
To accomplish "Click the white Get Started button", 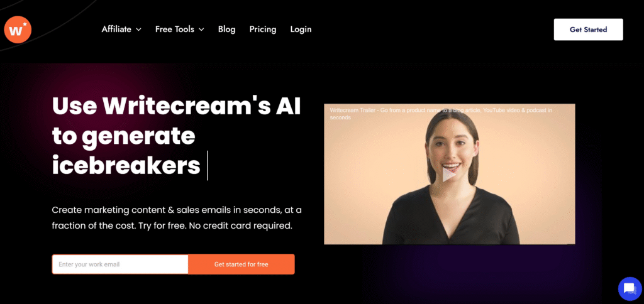I will 588,30.
